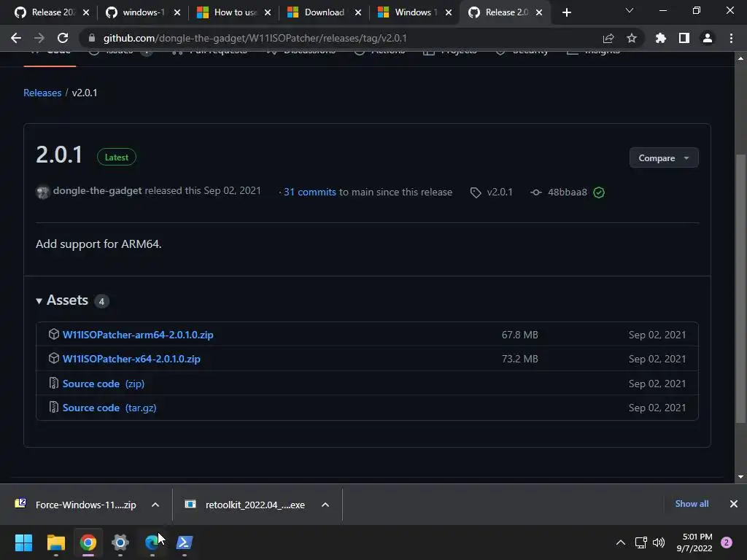Viewport: 747px width, 560px height.
Task: Go forward in browser history
Action: [39, 38]
